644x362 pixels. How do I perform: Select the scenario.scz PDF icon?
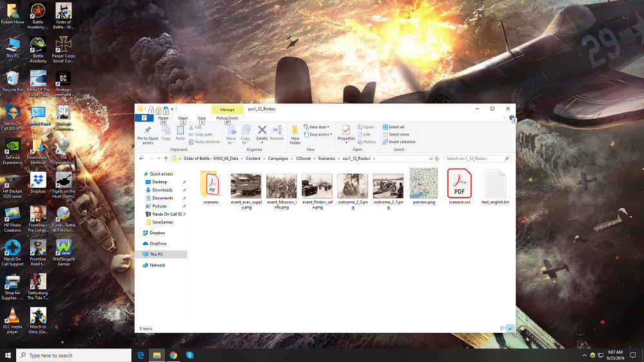point(459,183)
